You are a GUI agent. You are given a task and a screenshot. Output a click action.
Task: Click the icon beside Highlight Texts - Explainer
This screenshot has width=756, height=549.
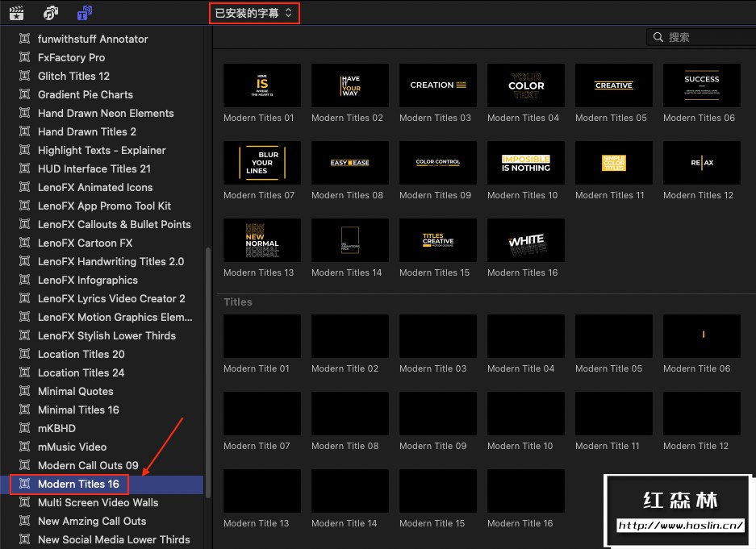coord(24,150)
